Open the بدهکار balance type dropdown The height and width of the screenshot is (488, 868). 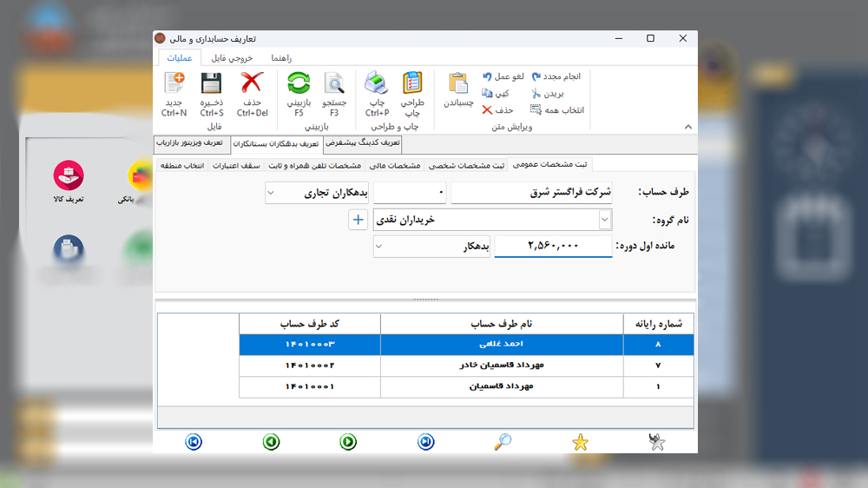pos(380,247)
